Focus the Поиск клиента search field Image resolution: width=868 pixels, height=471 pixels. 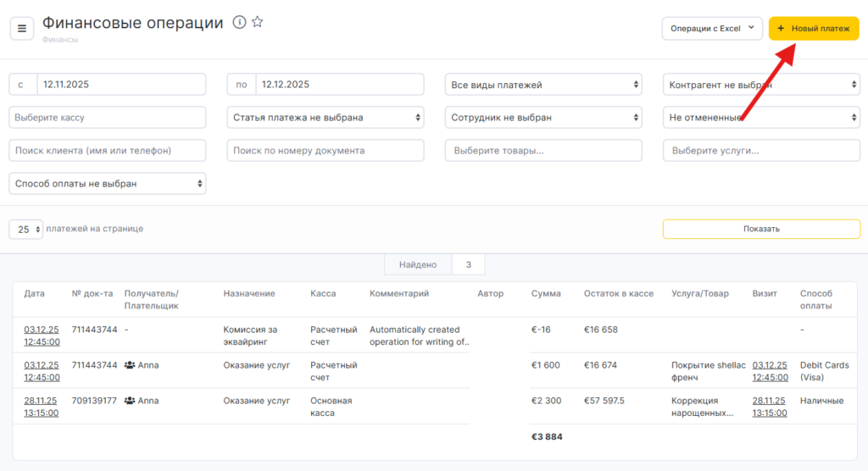point(108,151)
